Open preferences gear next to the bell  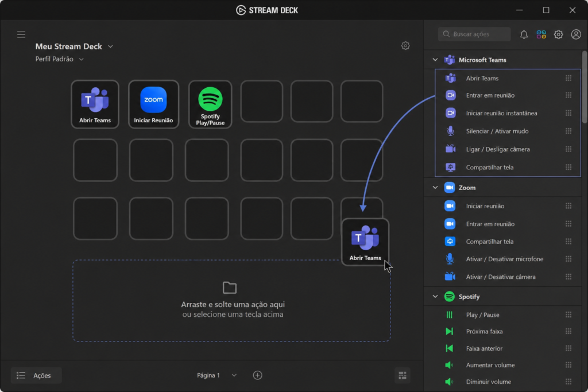click(x=558, y=34)
